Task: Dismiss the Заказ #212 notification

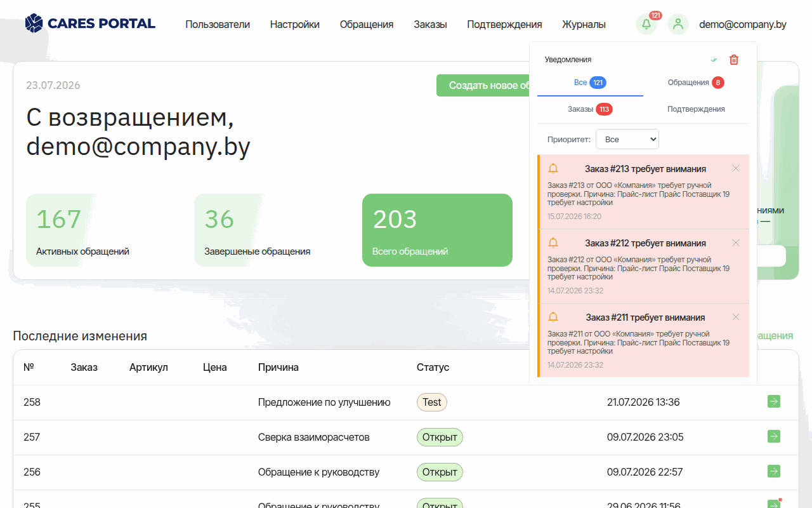Action: [736, 243]
